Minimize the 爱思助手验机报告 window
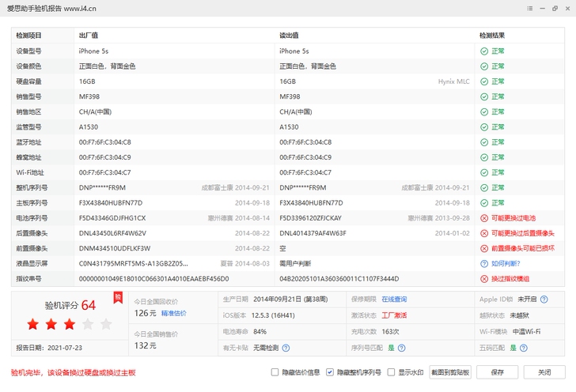Viewport: 576px width, 392px height. [x=542, y=9]
